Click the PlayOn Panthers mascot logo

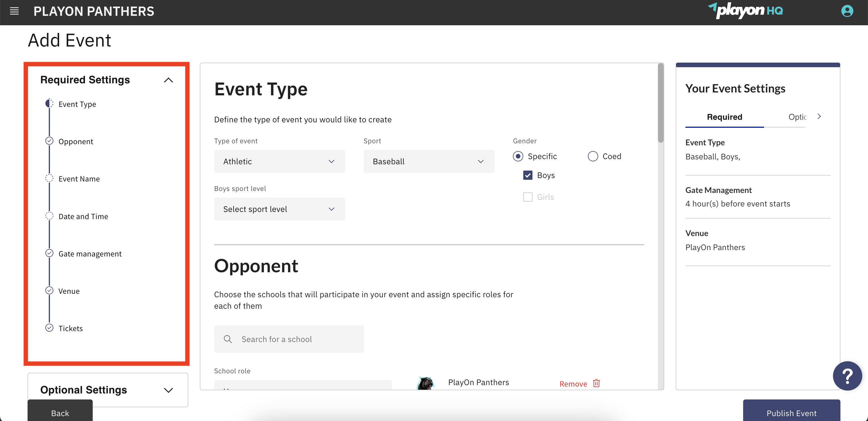coord(425,383)
